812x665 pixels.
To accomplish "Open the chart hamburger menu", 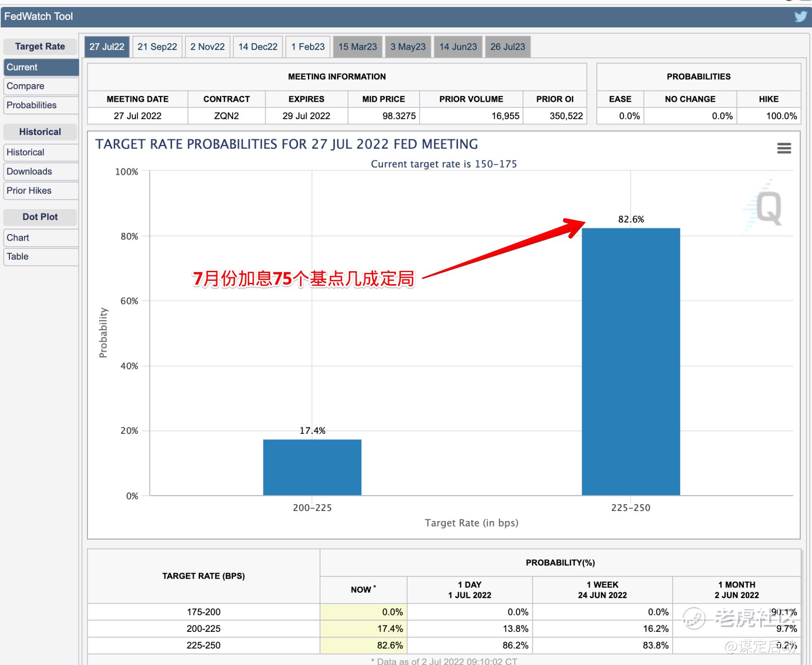I will pos(784,148).
